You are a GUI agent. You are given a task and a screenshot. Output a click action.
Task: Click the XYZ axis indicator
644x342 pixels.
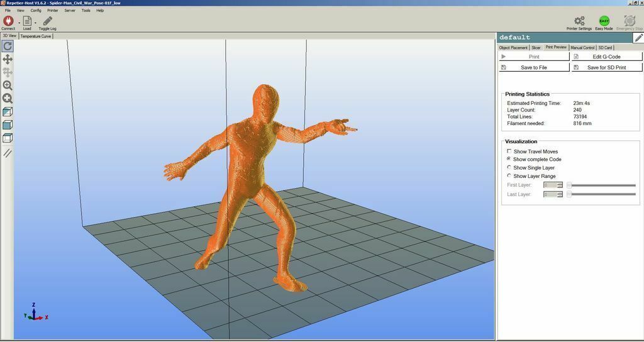[x=35, y=312]
